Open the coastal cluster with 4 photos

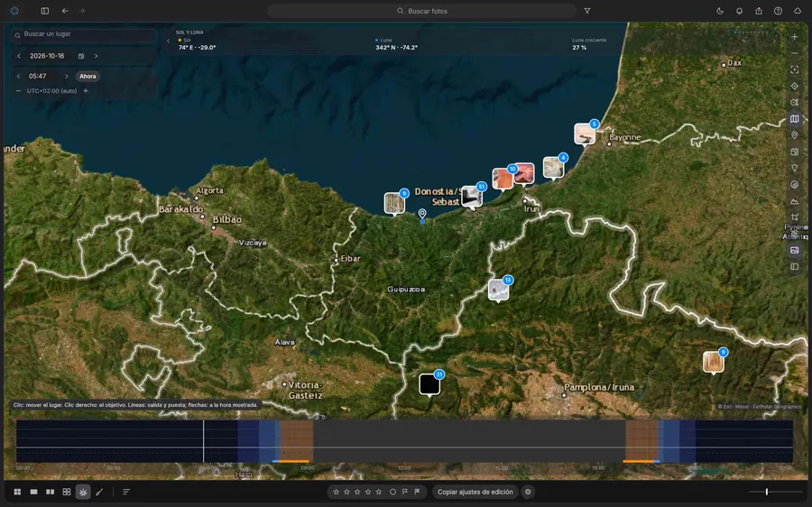click(x=554, y=168)
